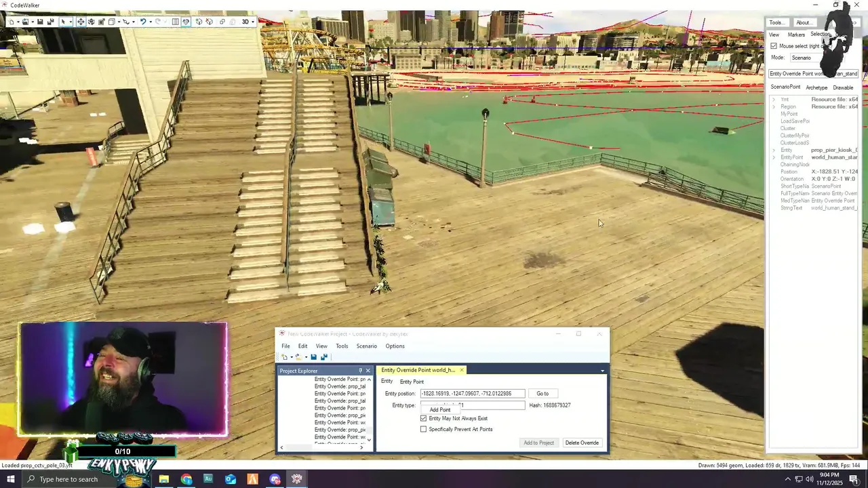Open dropdown arrow beside Undo

point(151,22)
